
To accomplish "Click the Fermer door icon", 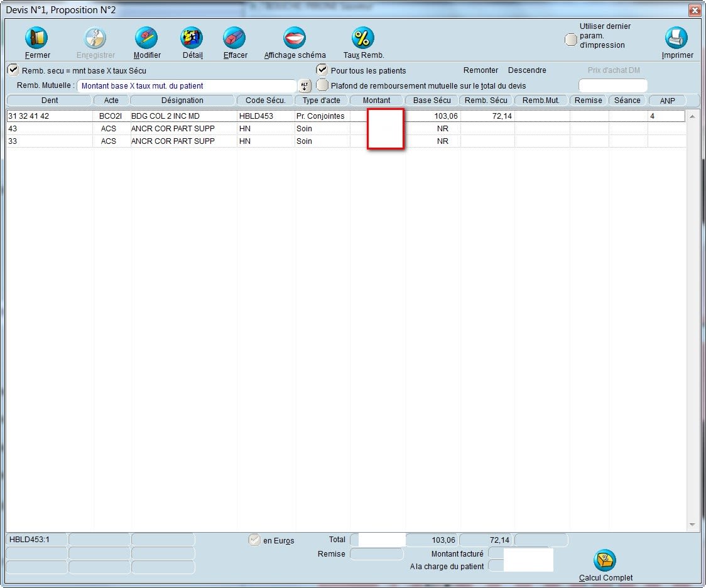I will 36,38.
